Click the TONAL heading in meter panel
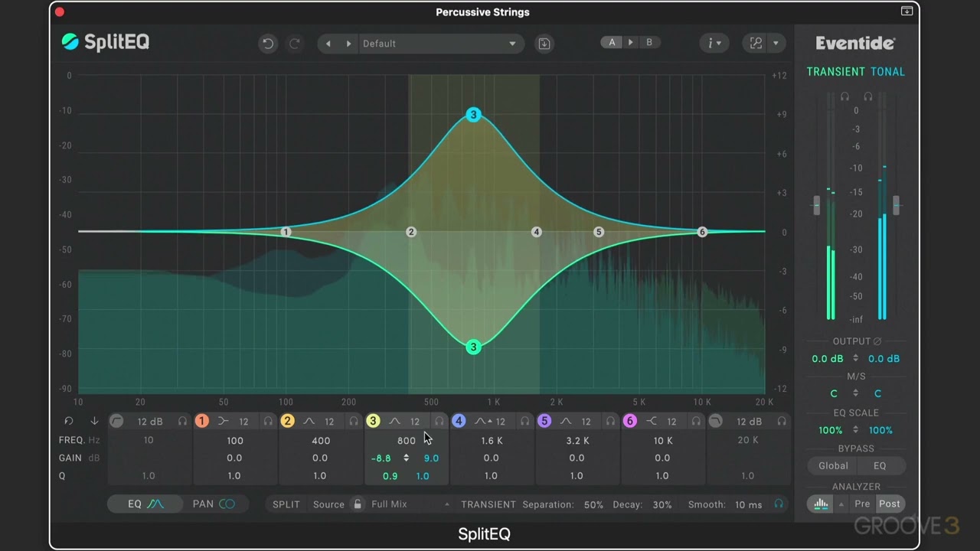 pos(887,72)
